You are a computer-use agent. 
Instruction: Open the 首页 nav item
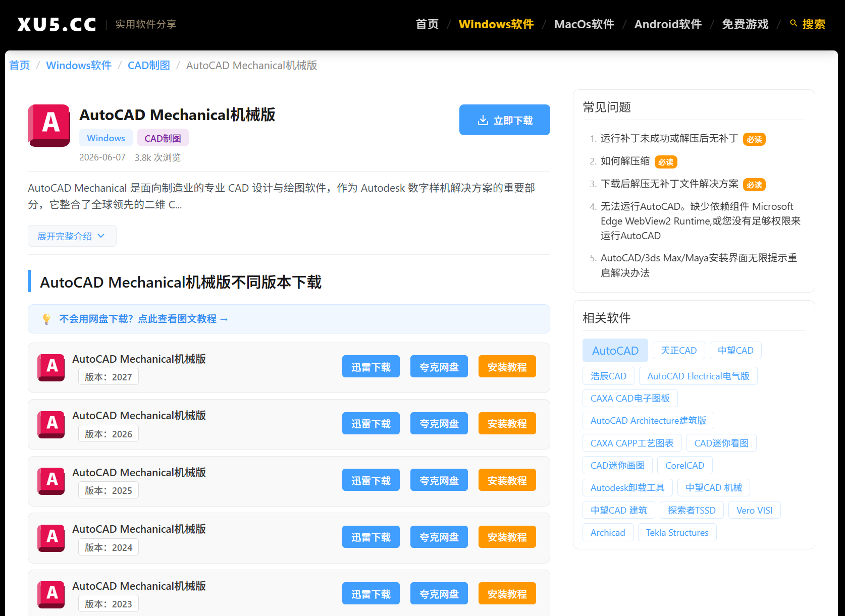[x=427, y=24]
